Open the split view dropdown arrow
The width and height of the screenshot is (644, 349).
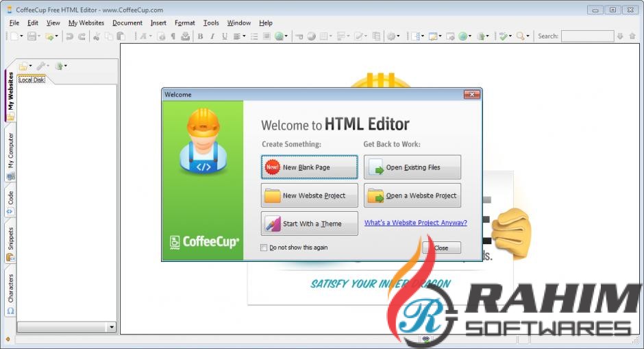click(x=423, y=36)
